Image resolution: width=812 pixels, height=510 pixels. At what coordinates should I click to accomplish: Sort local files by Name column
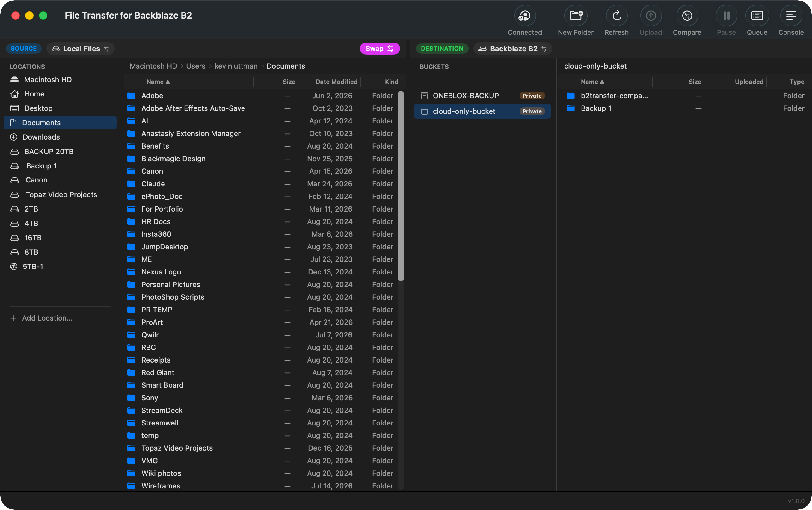(158, 82)
